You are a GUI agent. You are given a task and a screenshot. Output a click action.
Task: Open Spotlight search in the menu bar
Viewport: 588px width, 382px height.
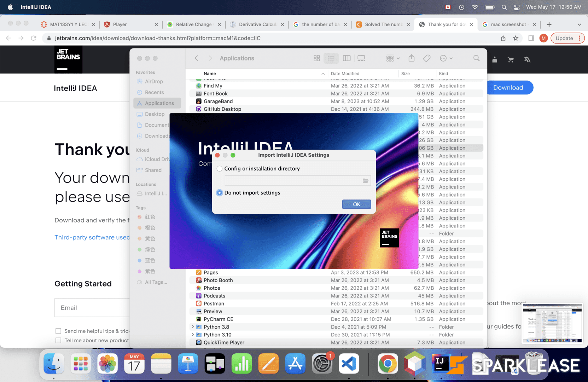coord(504,7)
